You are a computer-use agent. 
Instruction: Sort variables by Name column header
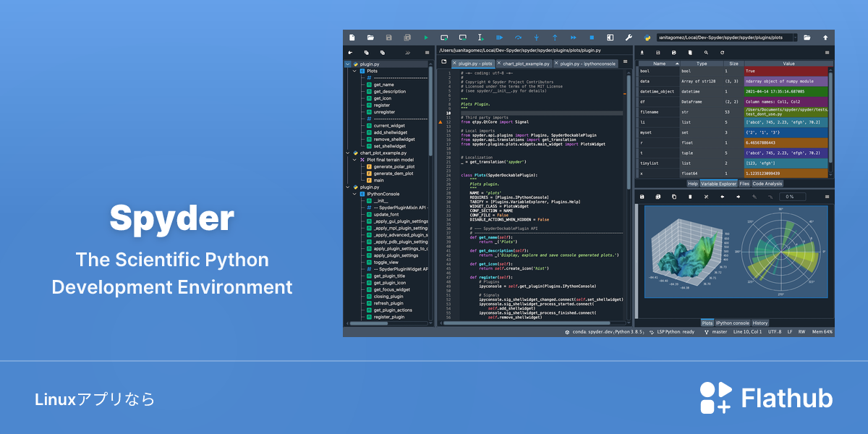pos(659,64)
